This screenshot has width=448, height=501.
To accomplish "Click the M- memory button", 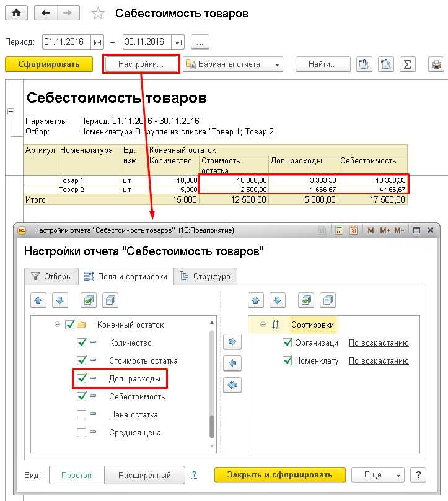I will click(x=400, y=230).
